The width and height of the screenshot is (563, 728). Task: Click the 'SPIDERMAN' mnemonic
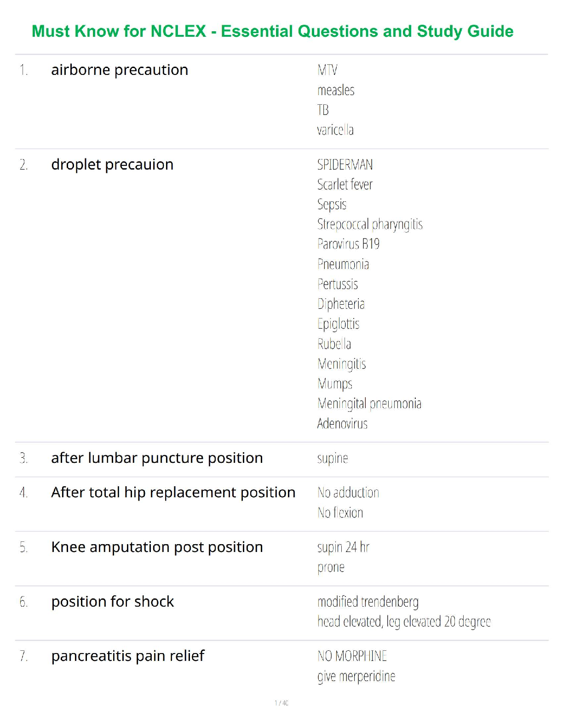coord(345,165)
